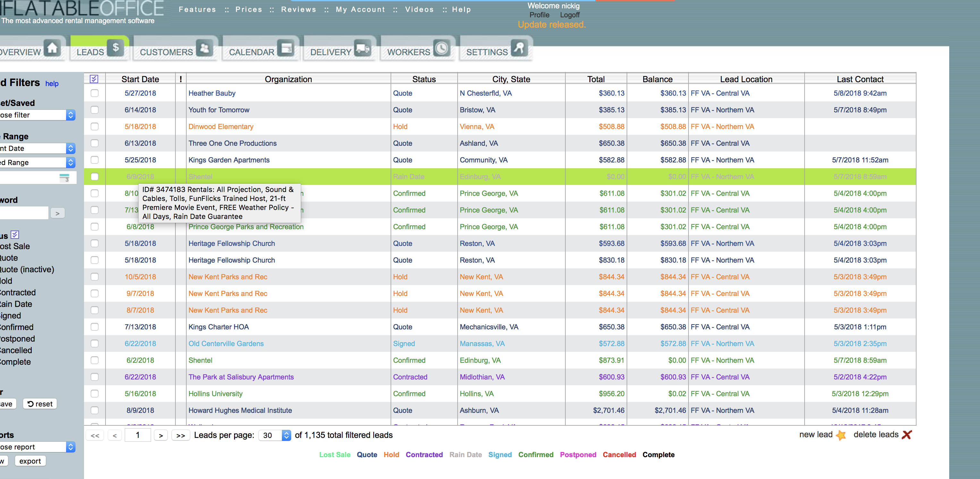980x479 pixels.
Task: Open the Prices menu item
Action: [x=249, y=10]
